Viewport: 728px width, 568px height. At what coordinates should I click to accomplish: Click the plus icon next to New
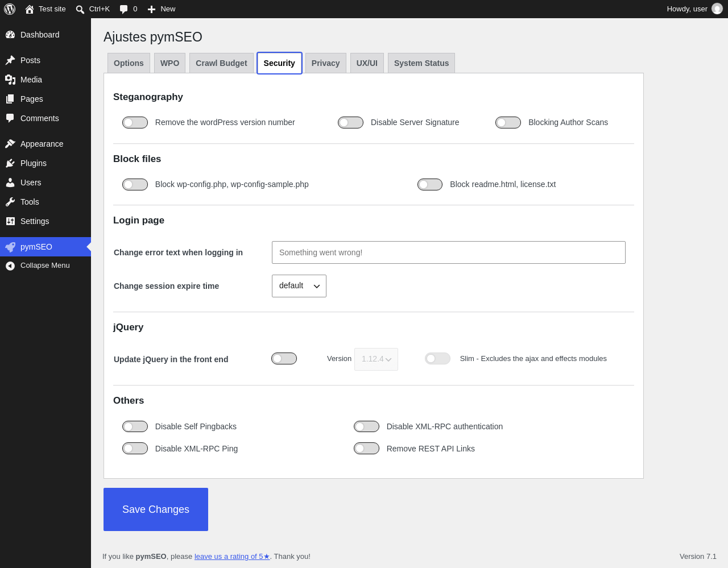(151, 9)
